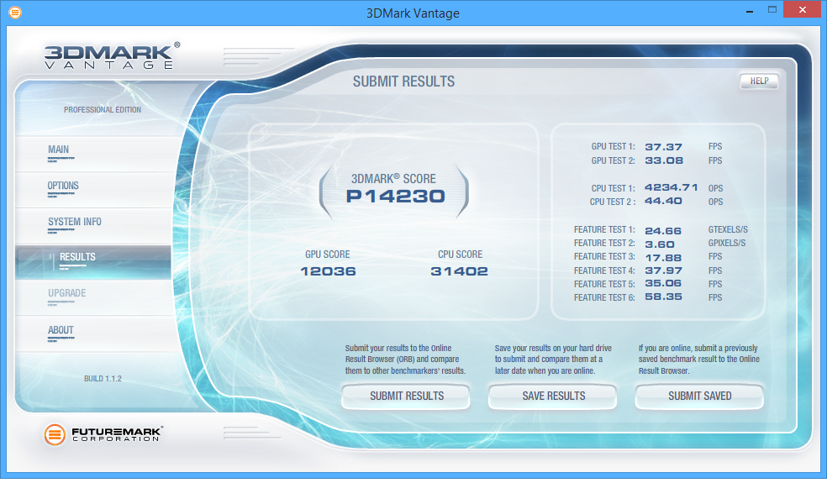The height and width of the screenshot is (504, 827).
Task: Click the Build 1.1.2 version text
Action: click(x=103, y=379)
